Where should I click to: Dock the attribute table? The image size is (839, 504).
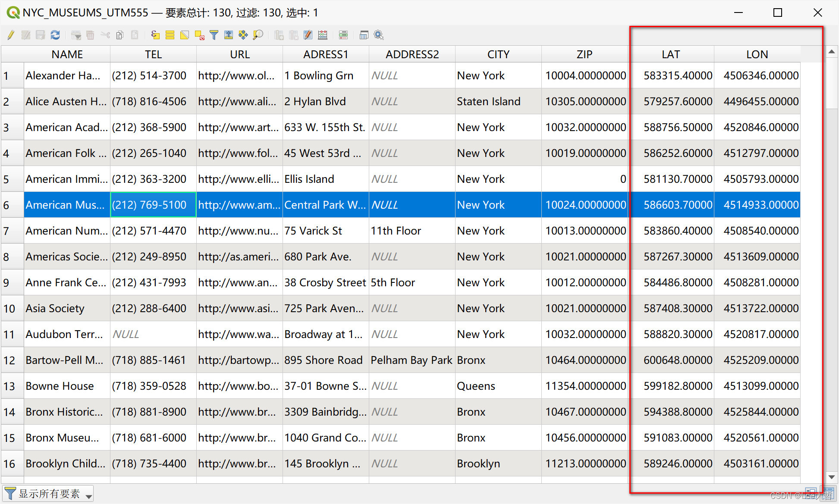tap(364, 35)
